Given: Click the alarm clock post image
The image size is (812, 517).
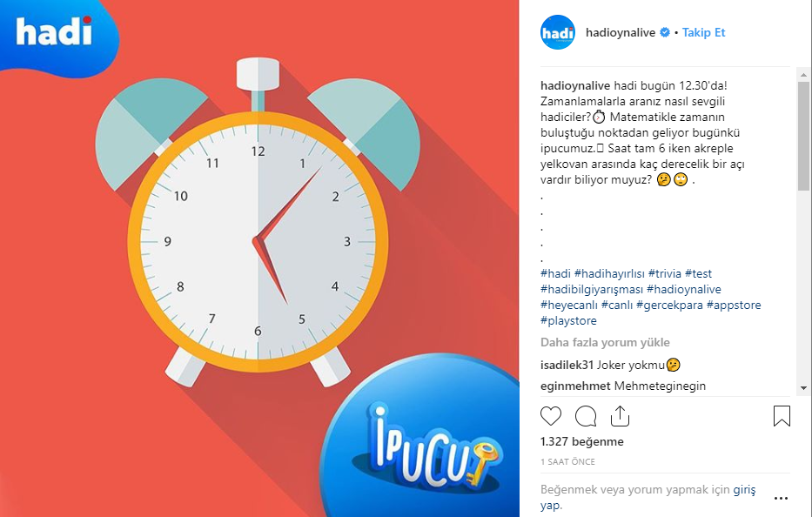Looking at the screenshot, I should pyautogui.click(x=259, y=258).
